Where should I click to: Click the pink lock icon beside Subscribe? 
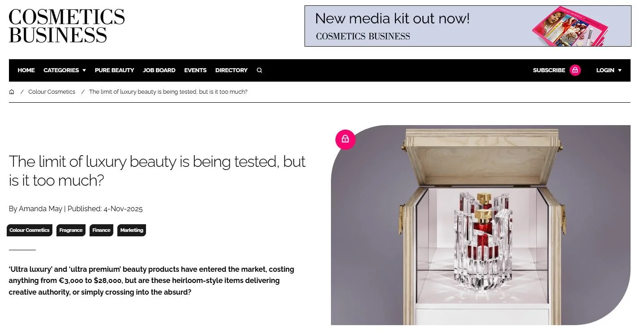point(575,70)
